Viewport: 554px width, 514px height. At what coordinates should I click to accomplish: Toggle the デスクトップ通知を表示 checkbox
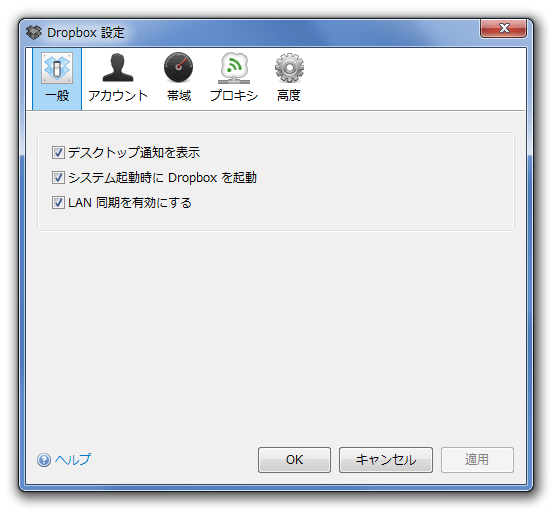(x=58, y=153)
